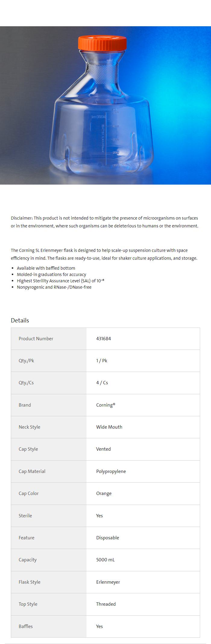211x644 pixels.
Task: Click the Corning 5L Erlenmeyer flask description
Action: (104, 254)
